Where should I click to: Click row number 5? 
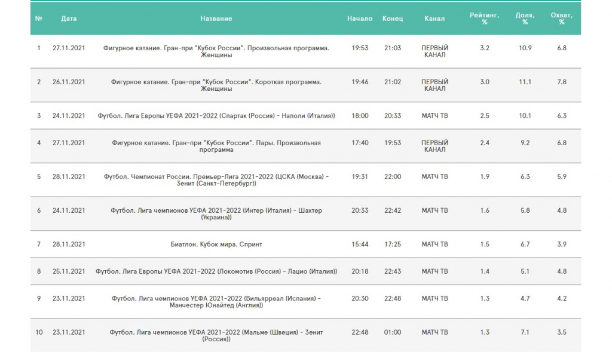[39, 176]
